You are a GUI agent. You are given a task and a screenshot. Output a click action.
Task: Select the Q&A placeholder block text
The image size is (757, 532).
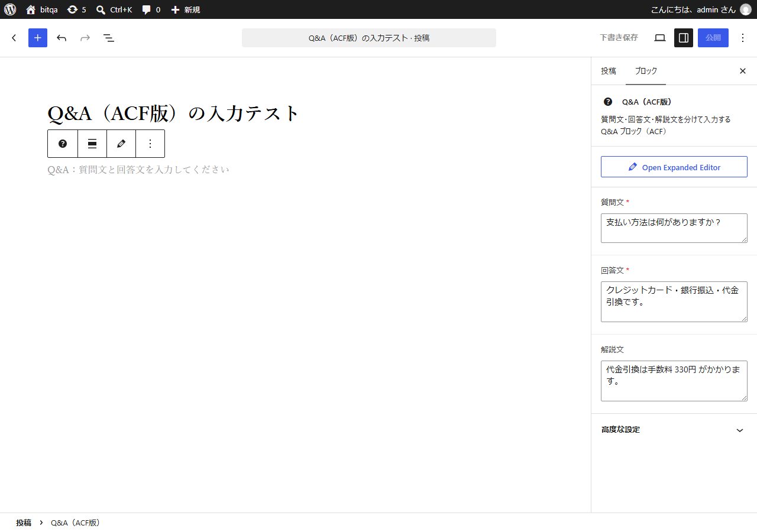pyautogui.click(x=138, y=170)
